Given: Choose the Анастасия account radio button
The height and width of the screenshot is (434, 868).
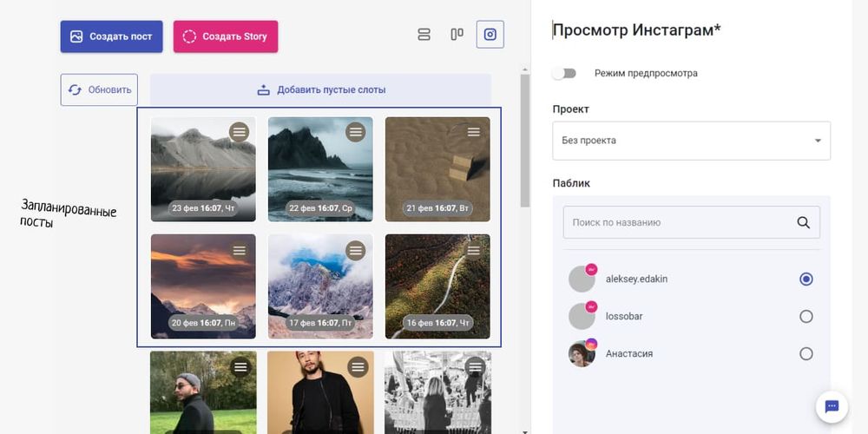Looking at the screenshot, I should (806, 354).
